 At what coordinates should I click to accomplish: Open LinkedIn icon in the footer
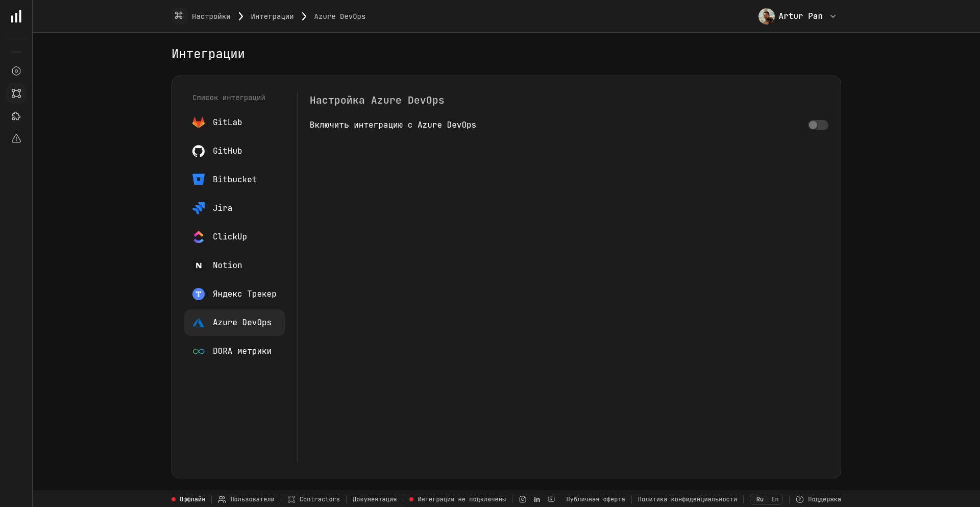click(x=537, y=499)
